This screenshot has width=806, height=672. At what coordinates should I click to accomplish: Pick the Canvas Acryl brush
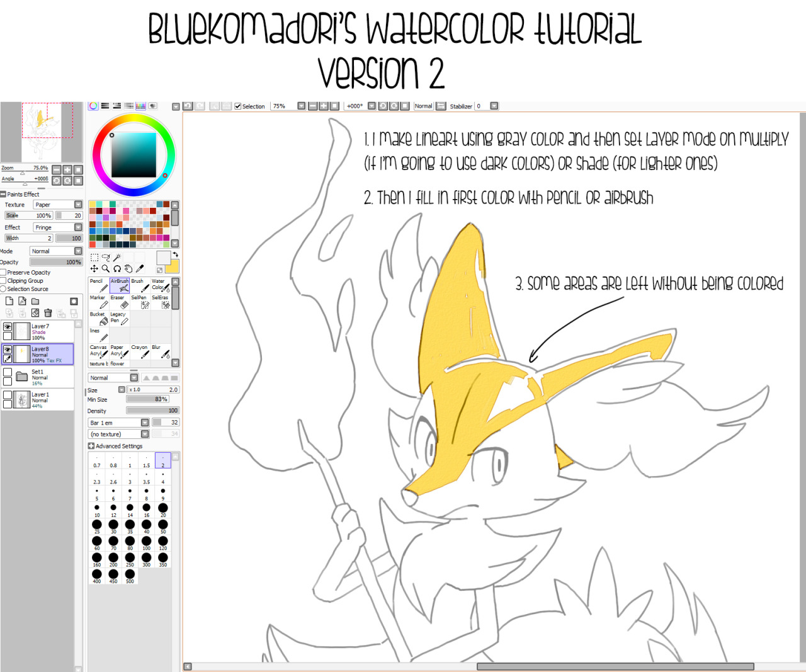98,351
